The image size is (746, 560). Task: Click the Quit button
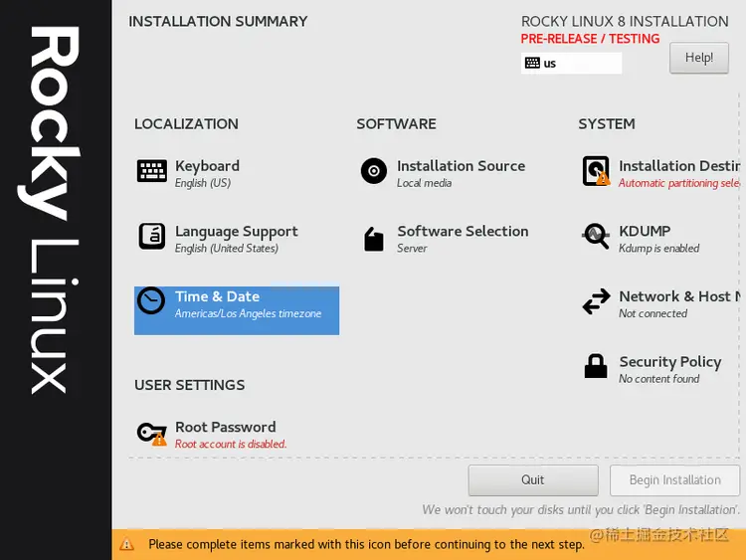pos(533,480)
